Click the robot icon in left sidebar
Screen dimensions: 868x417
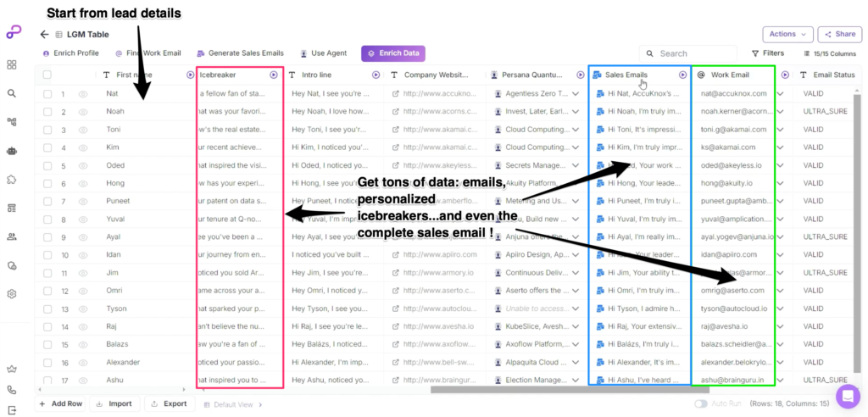point(12,151)
